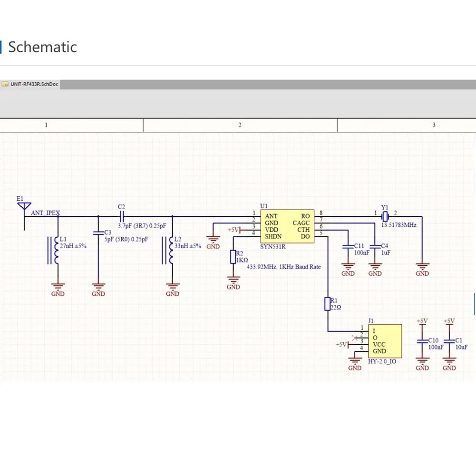Select the R1 resistor symbol
Screen dimensions: 476x476
[x=328, y=304]
